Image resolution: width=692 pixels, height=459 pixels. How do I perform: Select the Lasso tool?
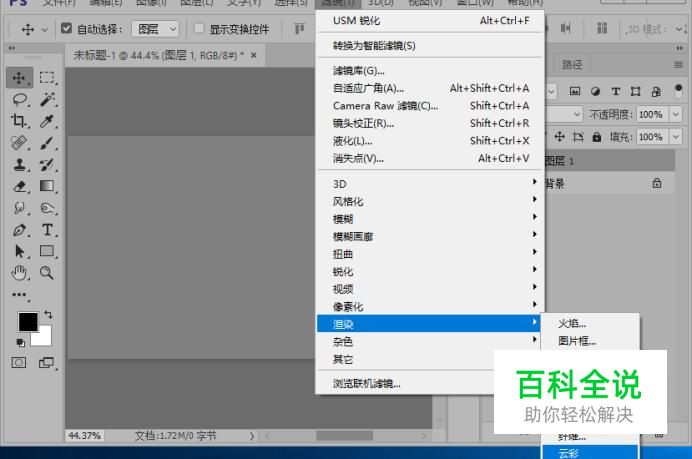pos(19,100)
